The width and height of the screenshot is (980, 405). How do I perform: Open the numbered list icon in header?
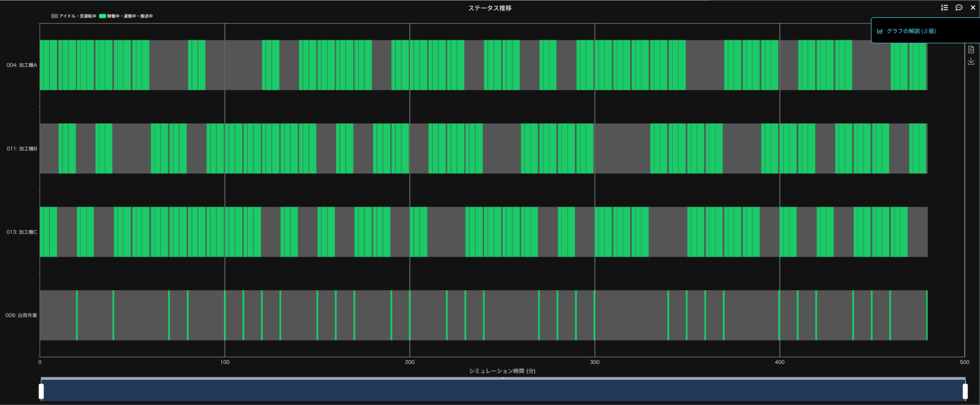pos(944,8)
